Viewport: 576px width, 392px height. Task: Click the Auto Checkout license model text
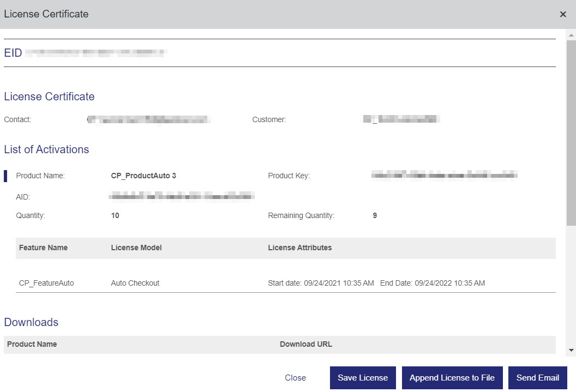[x=135, y=283]
